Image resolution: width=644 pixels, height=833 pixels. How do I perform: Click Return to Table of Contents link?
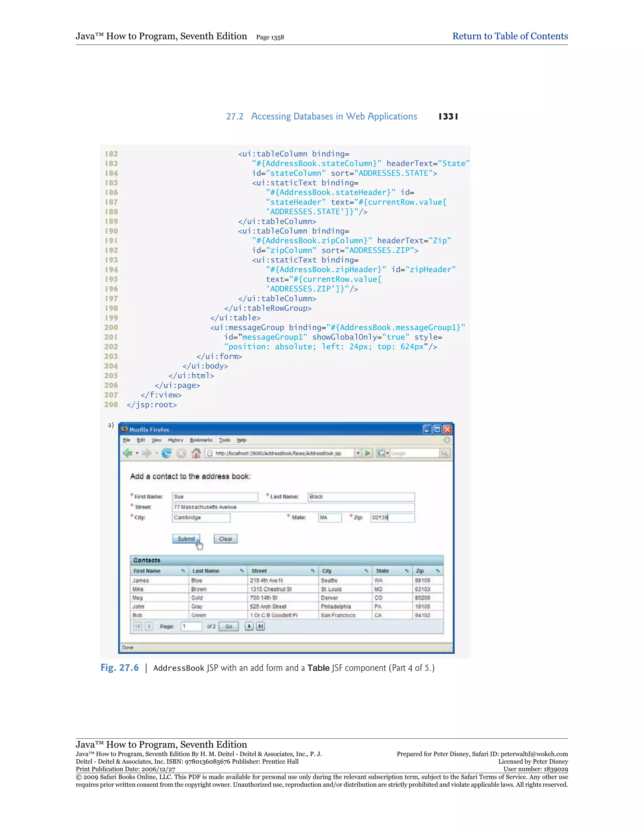(510, 36)
